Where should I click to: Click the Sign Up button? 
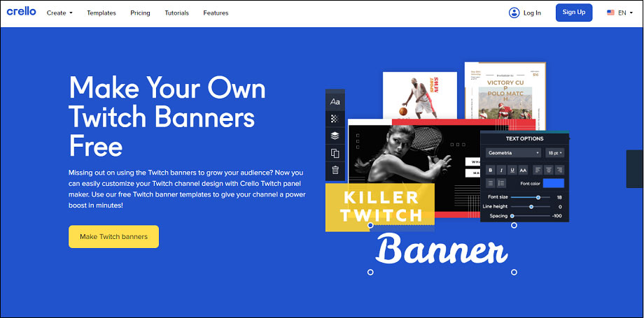tap(574, 13)
